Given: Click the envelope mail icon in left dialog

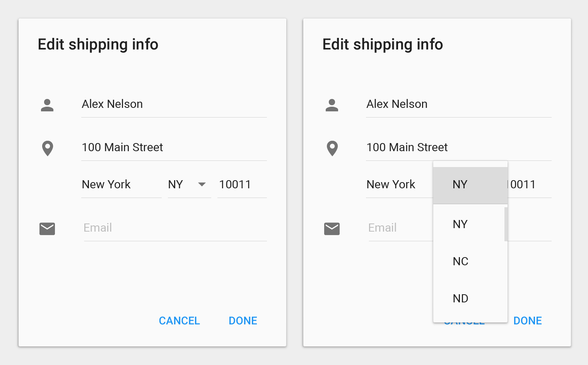Looking at the screenshot, I should click(x=47, y=229).
